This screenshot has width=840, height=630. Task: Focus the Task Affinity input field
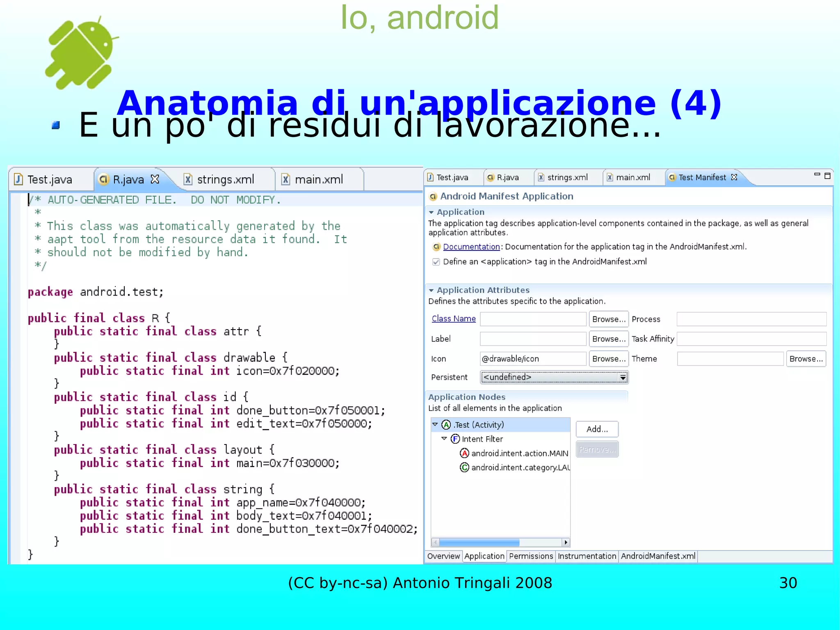[751, 339]
